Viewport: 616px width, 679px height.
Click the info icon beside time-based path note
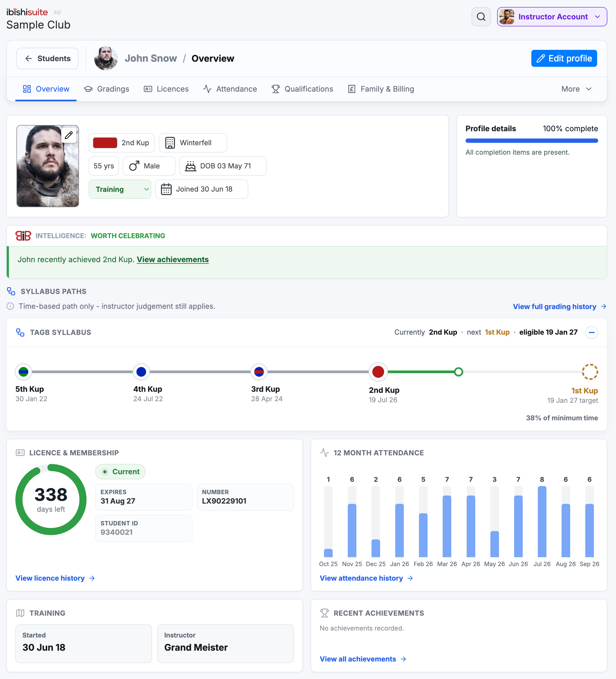pos(11,306)
